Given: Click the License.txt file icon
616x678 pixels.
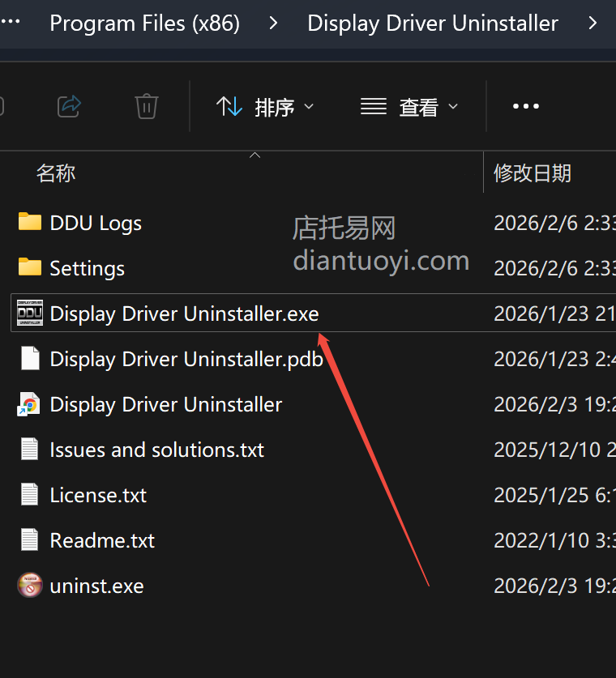Looking at the screenshot, I should click(29, 494).
